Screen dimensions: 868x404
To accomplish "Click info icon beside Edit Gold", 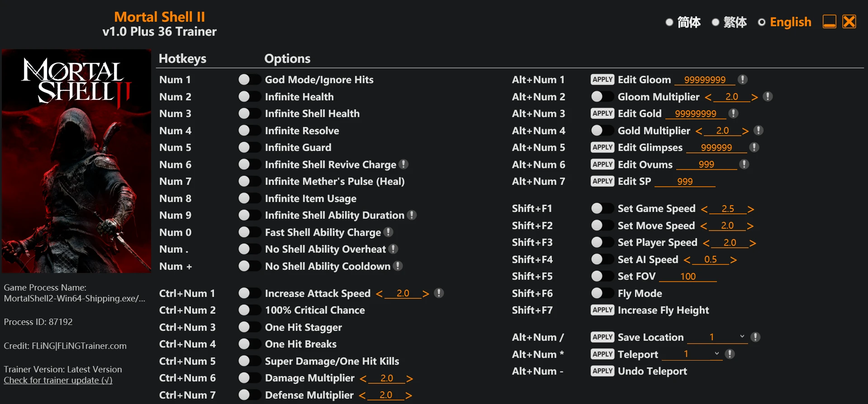I will tap(733, 113).
